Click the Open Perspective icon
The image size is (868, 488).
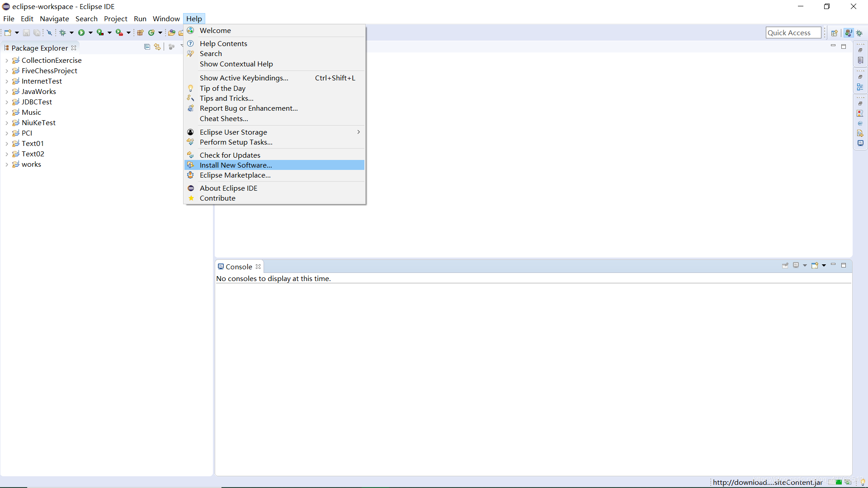pyautogui.click(x=835, y=33)
